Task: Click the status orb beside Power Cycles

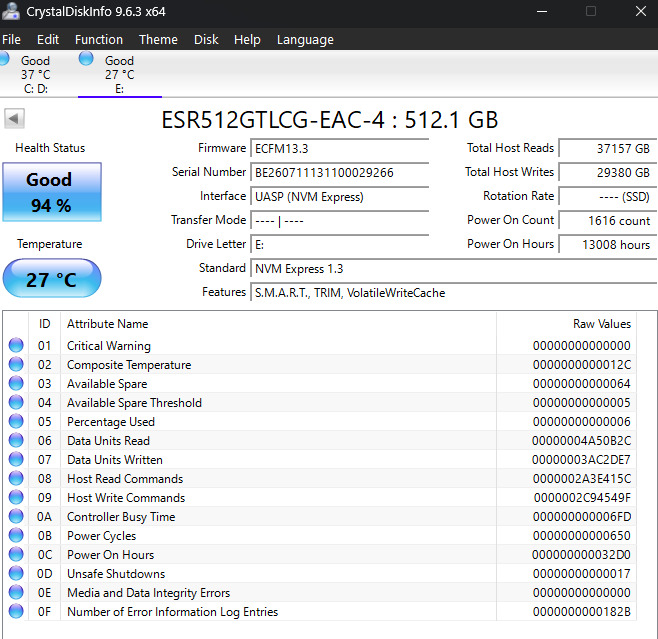Action: (16, 536)
